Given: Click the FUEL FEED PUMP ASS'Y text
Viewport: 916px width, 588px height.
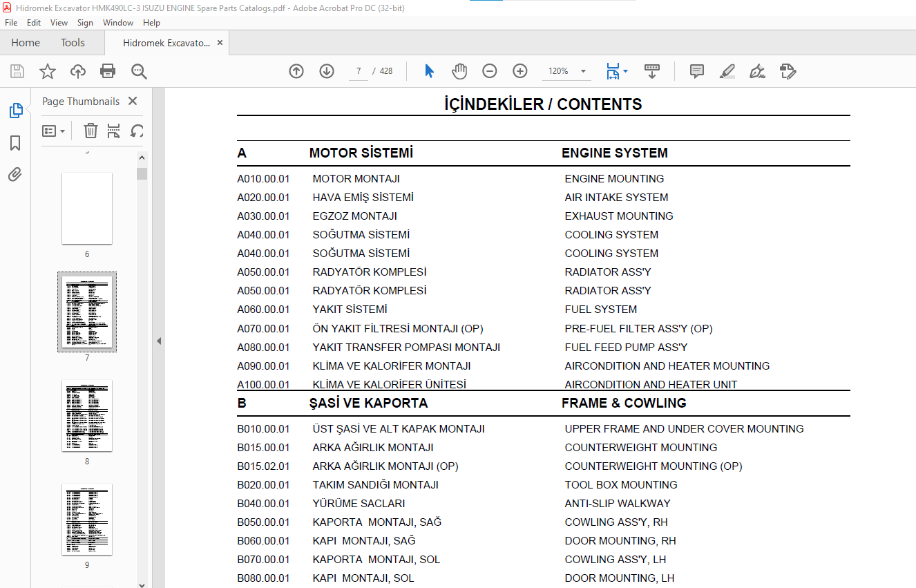Looking at the screenshot, I should (626, 347).
